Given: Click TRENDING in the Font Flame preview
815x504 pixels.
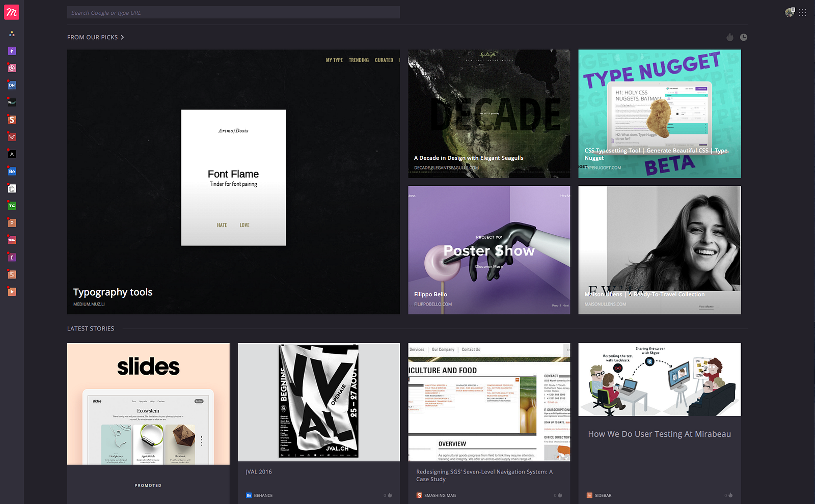Looking at the screenshot, I should 359,60.
